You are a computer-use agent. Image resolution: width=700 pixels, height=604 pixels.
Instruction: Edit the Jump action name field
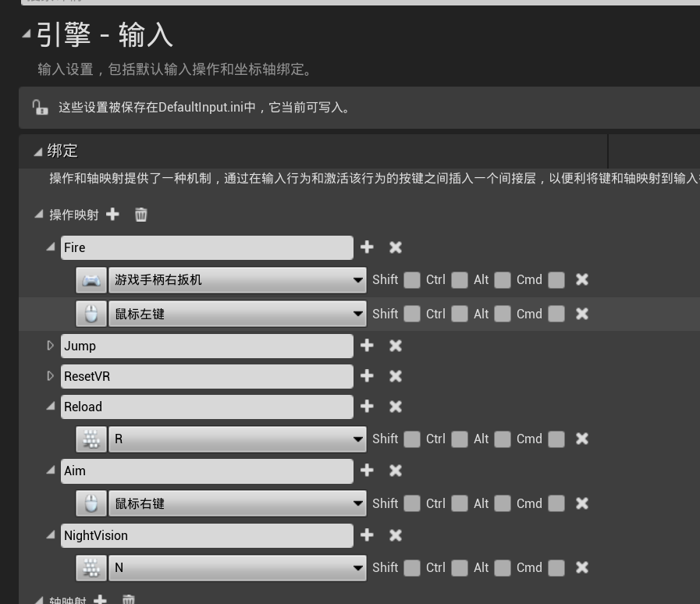point(207,346)
